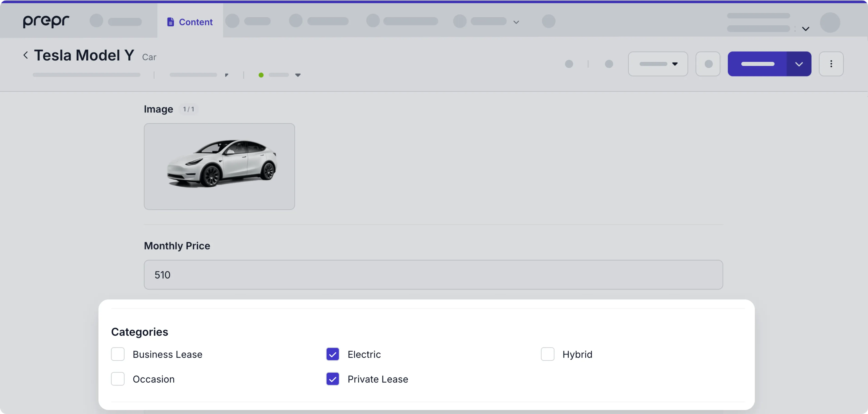
Task: Click the Monthly Price field showing 510
Action: tap(433, 275)
